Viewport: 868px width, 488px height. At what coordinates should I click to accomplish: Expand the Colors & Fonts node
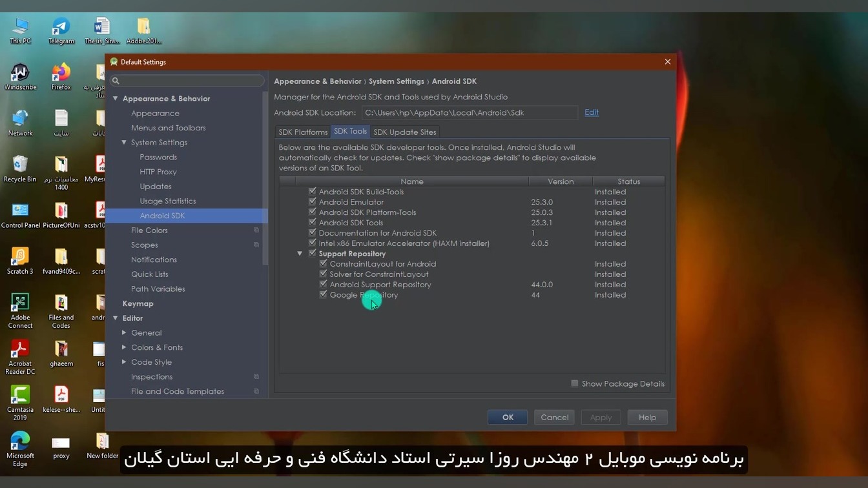tap(124, 347)
